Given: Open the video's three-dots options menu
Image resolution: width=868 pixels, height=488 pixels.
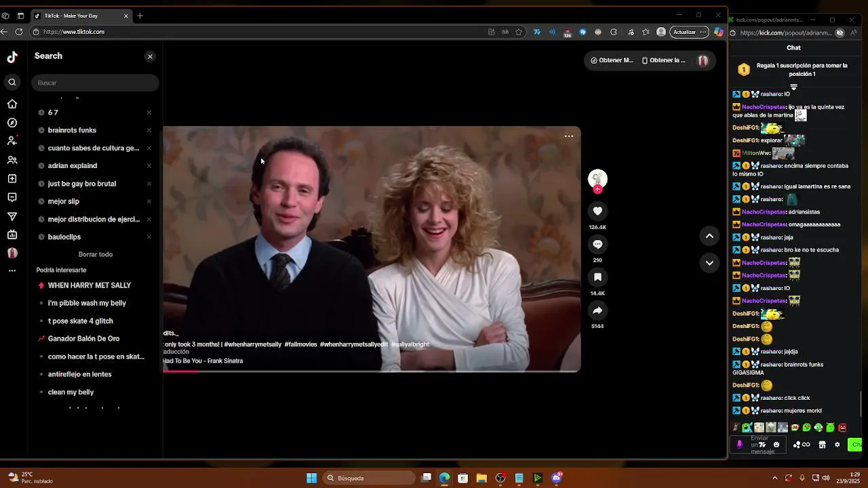Looking at the screenshot, I should click(x=569, y=136).
